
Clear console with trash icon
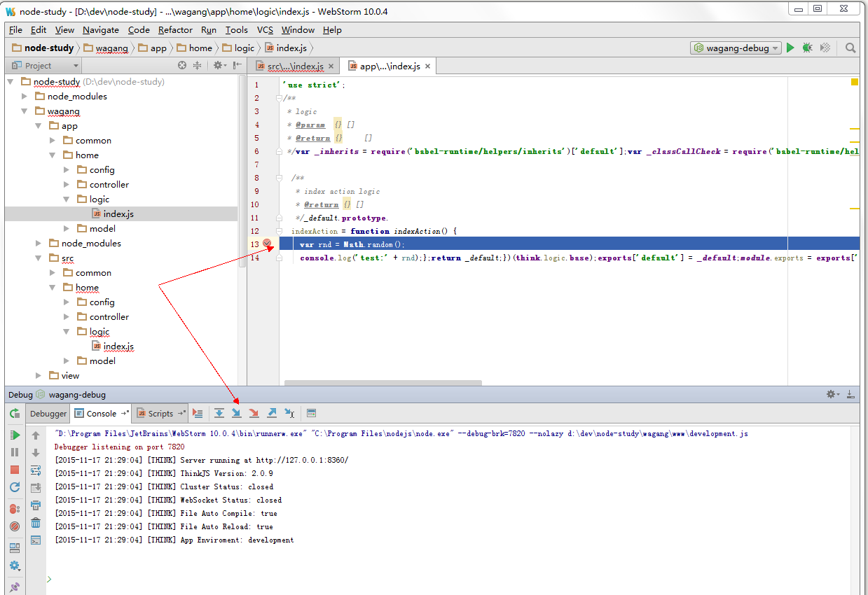(36, 522)
